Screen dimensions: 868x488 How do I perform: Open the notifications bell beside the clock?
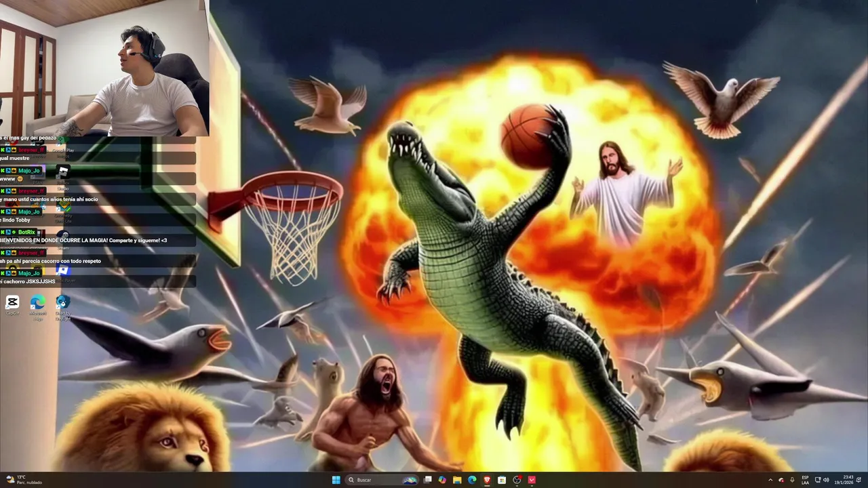coord(859,480)
